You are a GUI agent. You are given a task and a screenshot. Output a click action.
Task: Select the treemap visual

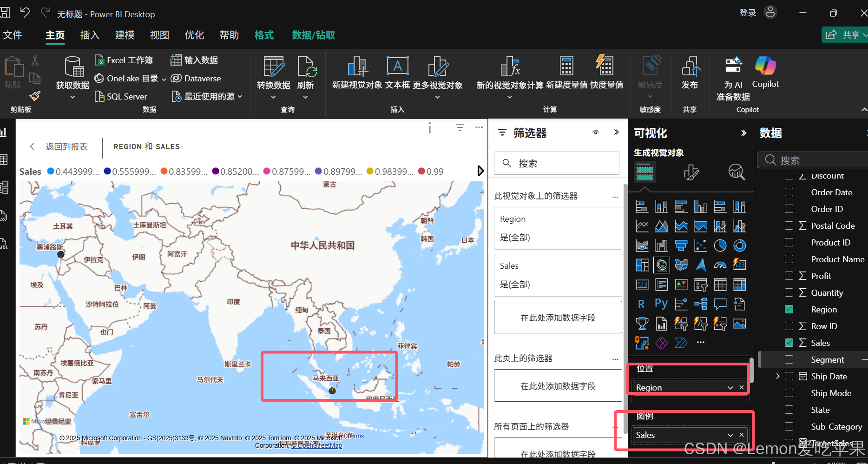pos(642,265)
